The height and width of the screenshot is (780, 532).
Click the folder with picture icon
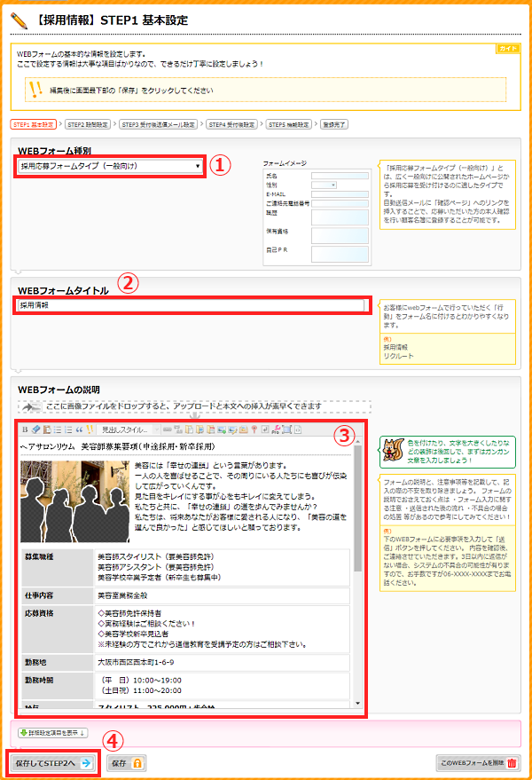(199, 429)
